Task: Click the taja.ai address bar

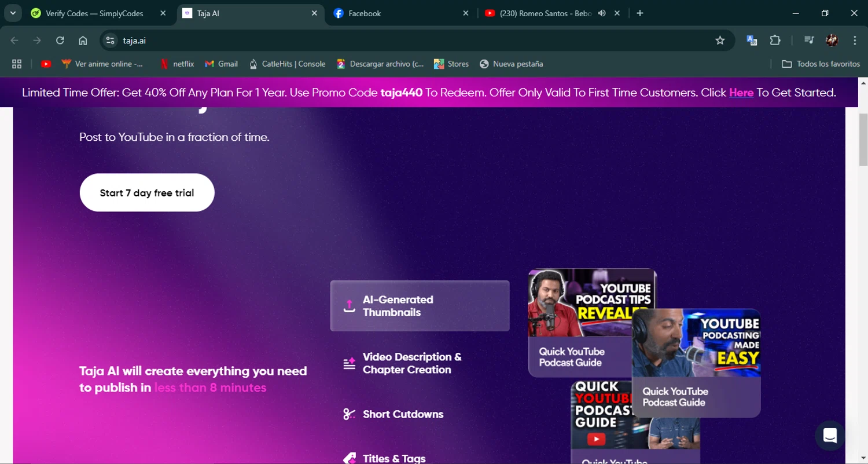Action: click(x=417, y=41)
